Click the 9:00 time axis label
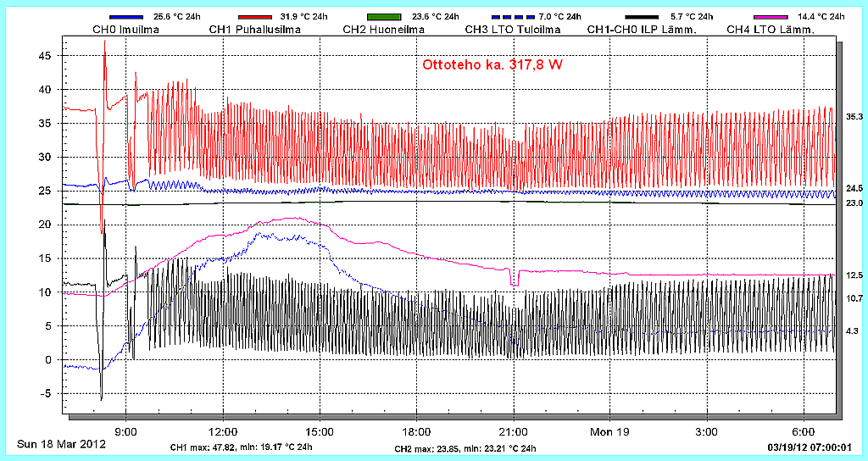868x461 pixels. (126, 431)
